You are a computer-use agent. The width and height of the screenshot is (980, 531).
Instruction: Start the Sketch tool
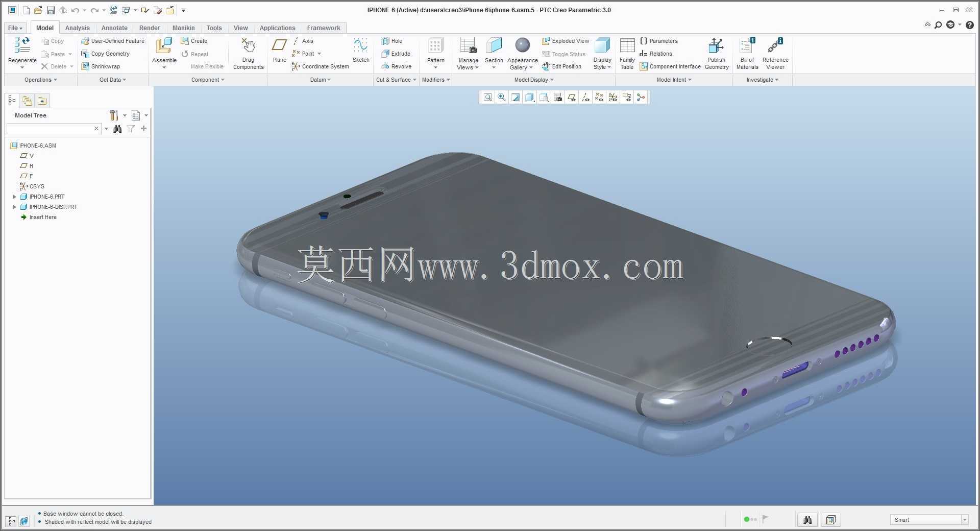pos(360,46)
